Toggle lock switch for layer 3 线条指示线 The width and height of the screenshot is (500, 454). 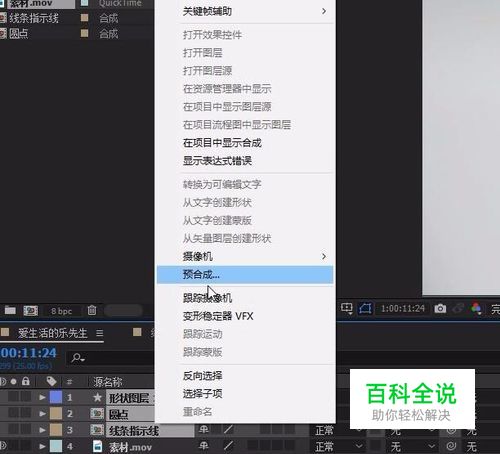point(26,430)
